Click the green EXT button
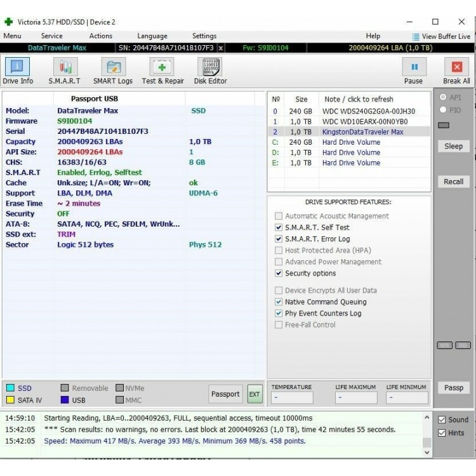 [x=255, y=394]
